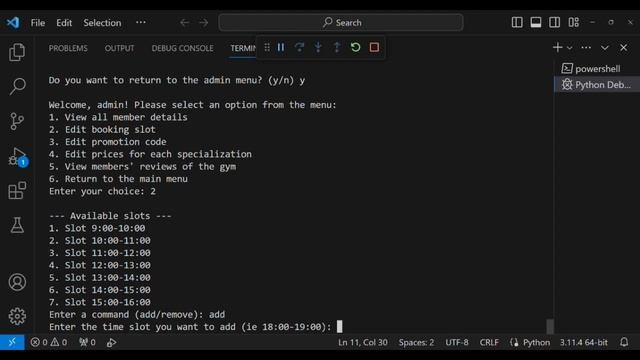Show more menu bar items
640x360 pixels.
click(x=141, y=22)
